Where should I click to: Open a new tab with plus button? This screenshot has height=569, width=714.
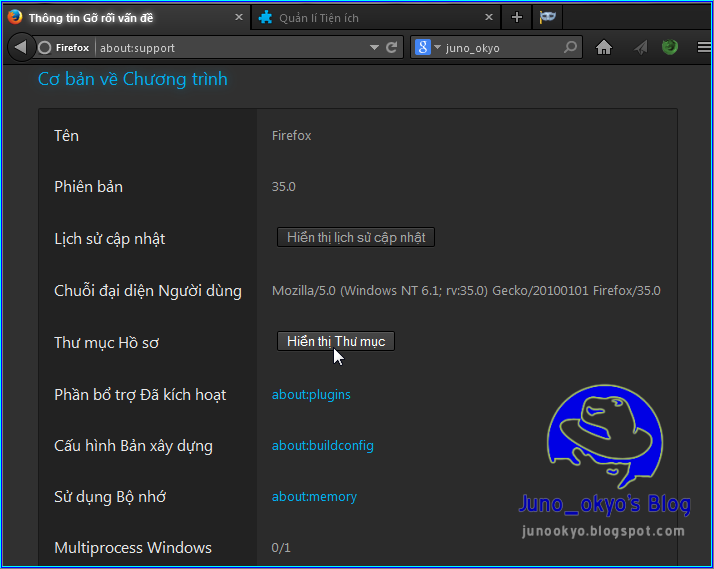pos(516,17)
